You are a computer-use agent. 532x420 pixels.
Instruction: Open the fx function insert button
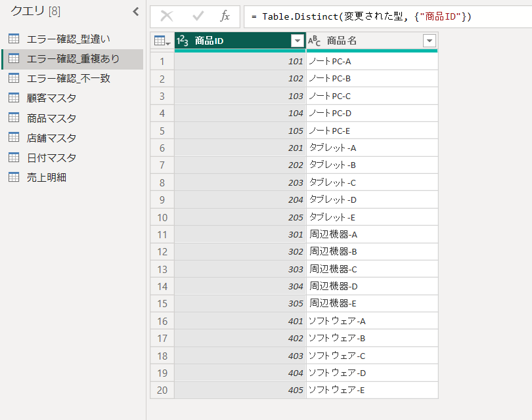pos(225,16)
